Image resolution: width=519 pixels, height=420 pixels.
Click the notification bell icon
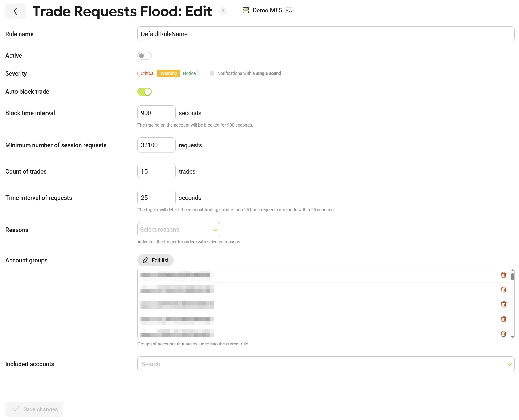[212, 73]
